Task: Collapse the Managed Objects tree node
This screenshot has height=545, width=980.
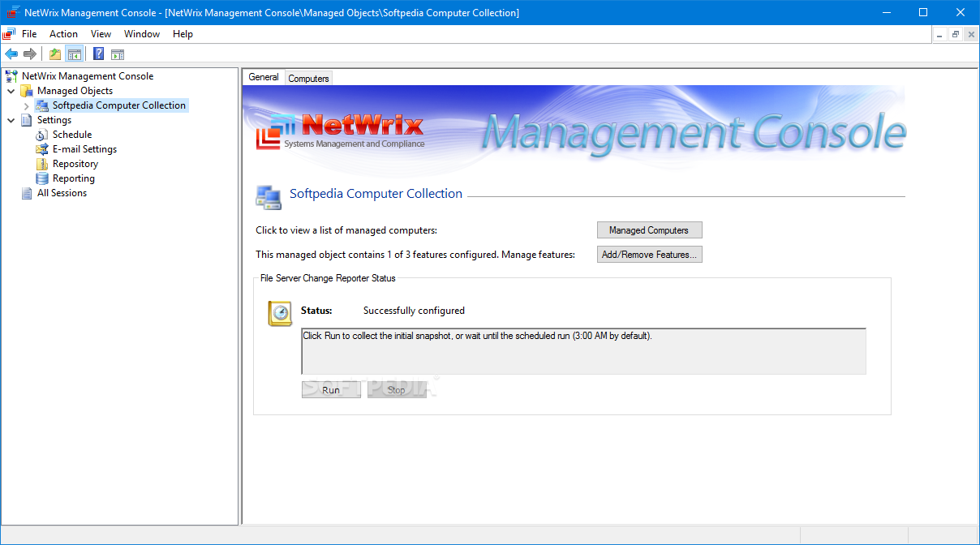Action: (11, 91)
